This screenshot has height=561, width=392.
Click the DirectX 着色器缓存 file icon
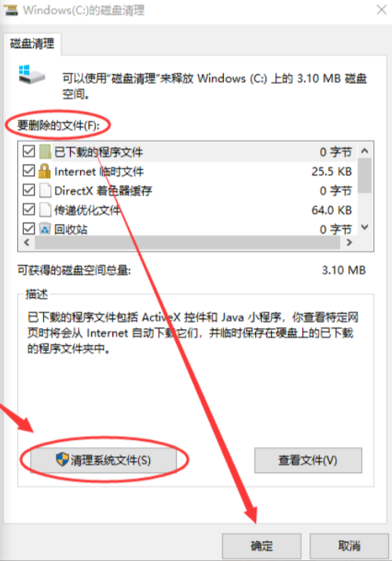(45, 190)
